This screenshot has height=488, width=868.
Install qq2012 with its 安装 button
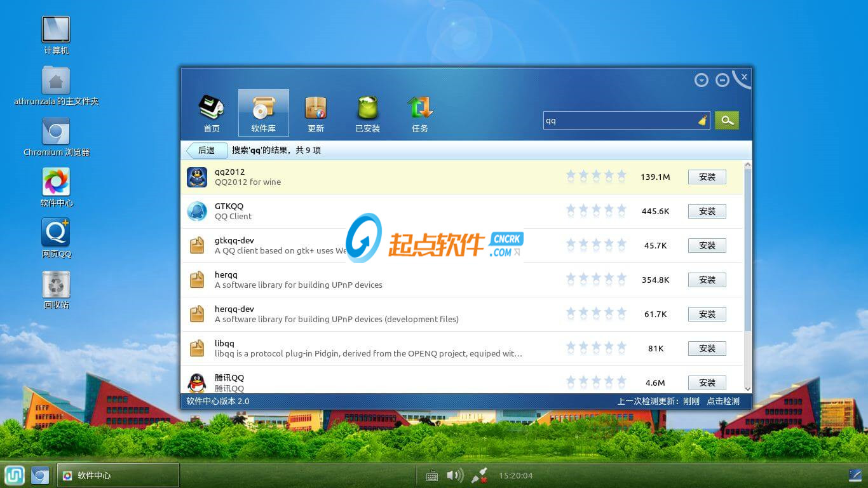[x=707, y=177]
